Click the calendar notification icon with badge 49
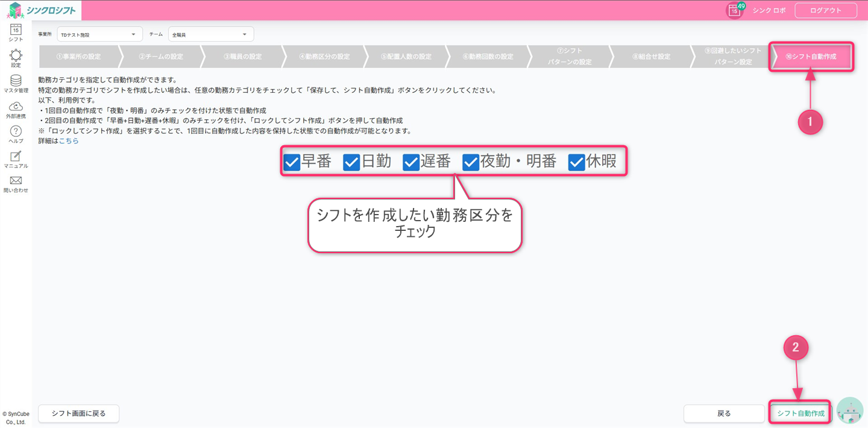This screenshot has height=428, width=868. pyautogui.click(x=735, y=10)
